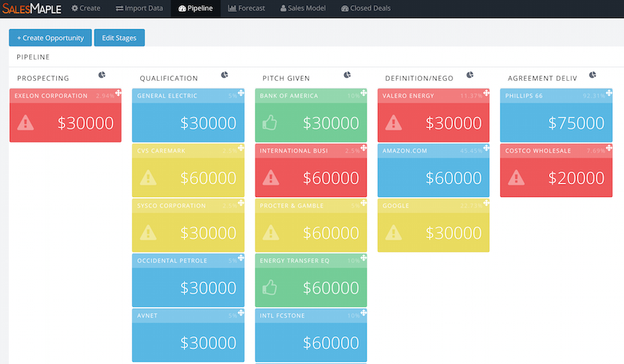Open the Forecast tab
The image size is (624, 364).
[246, 8]
